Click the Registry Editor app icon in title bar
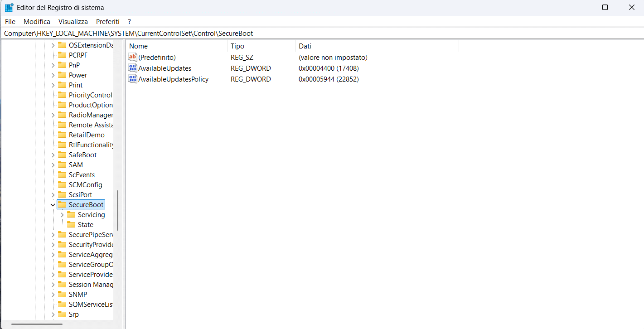The height and width of the screenshot is (329, 644). pyautogui.click(x=9, y=7)
